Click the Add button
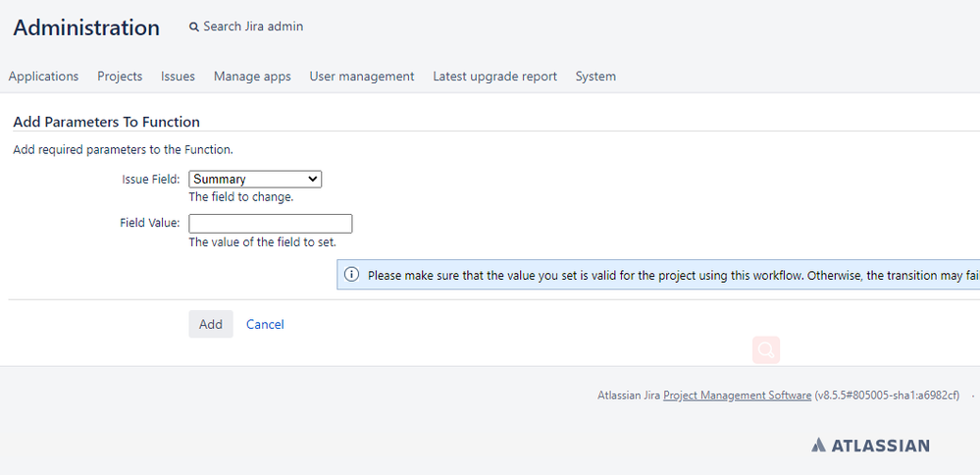 coord(211,324)
